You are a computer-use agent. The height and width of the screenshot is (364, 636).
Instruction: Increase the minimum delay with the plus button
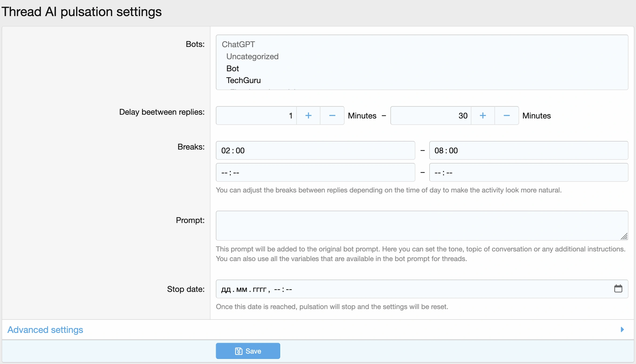(308, 116)
